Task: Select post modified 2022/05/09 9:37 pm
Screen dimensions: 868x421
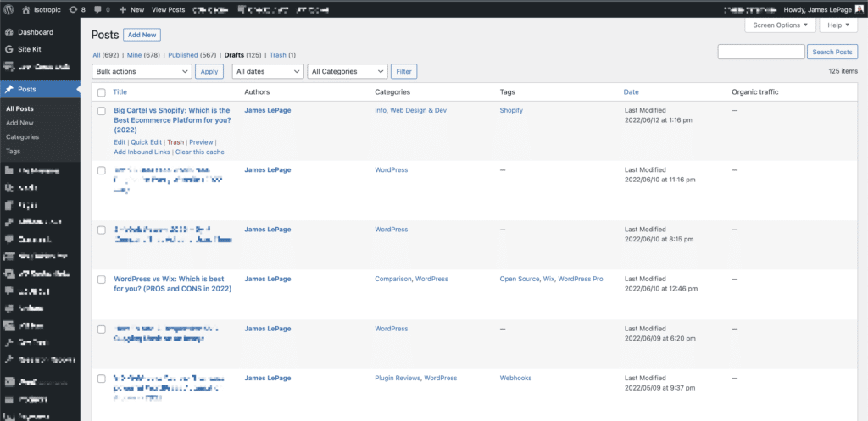Action: pyautogui.click(x=102, y=379)
